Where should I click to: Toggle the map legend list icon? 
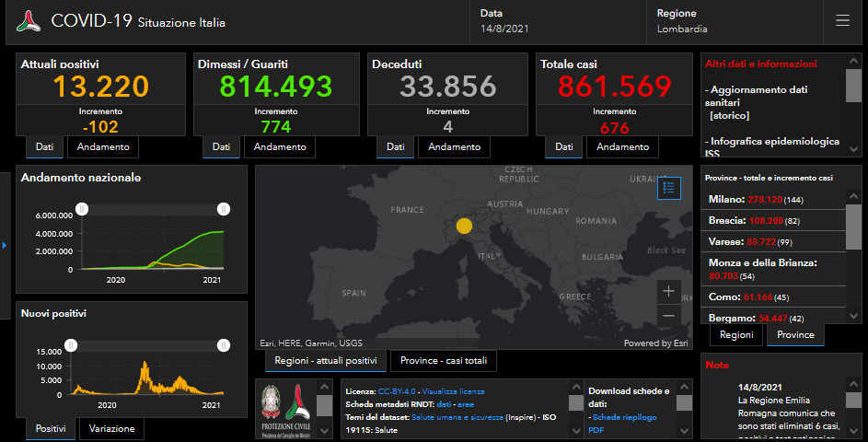click(669, 188)
